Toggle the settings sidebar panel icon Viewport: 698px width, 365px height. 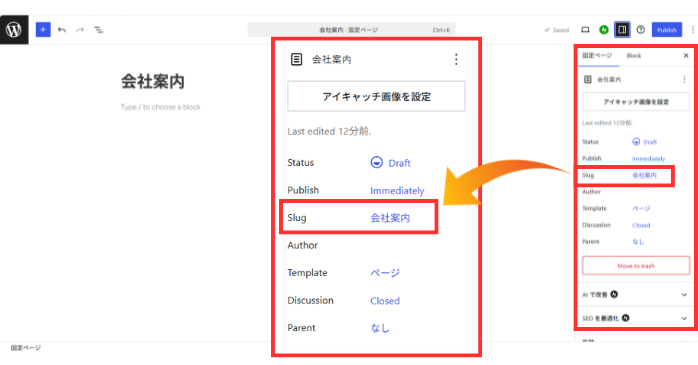click(x=622, y=30)
